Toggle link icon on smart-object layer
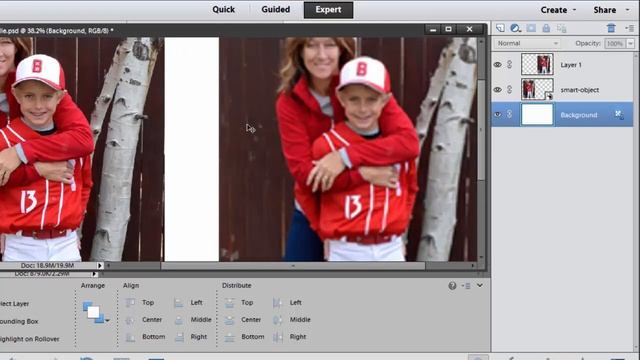 509,89
